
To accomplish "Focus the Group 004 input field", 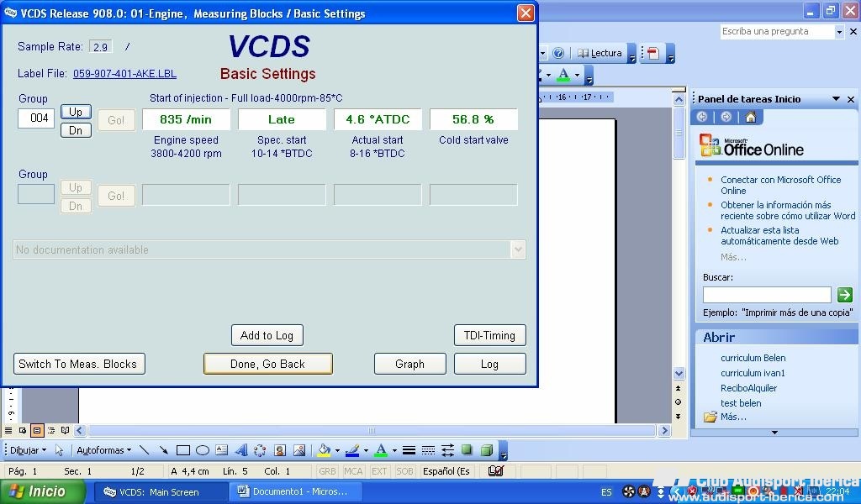I will click(36, 118).
